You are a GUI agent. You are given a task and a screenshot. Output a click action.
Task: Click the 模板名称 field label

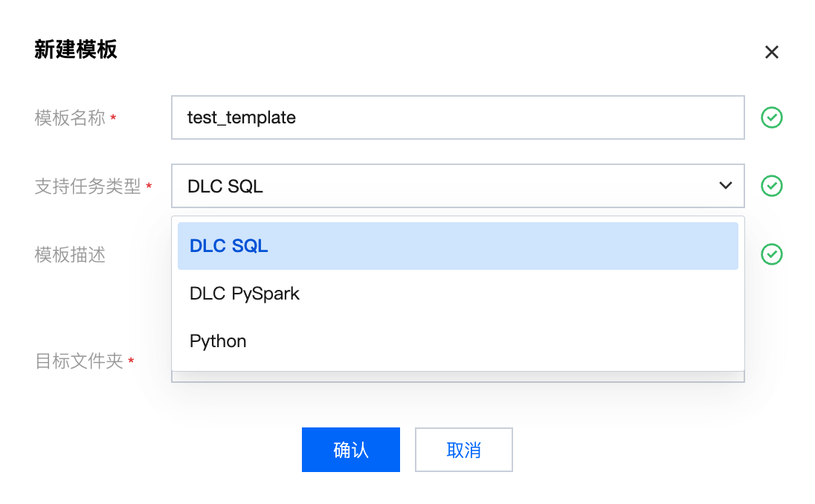point(70,117)
